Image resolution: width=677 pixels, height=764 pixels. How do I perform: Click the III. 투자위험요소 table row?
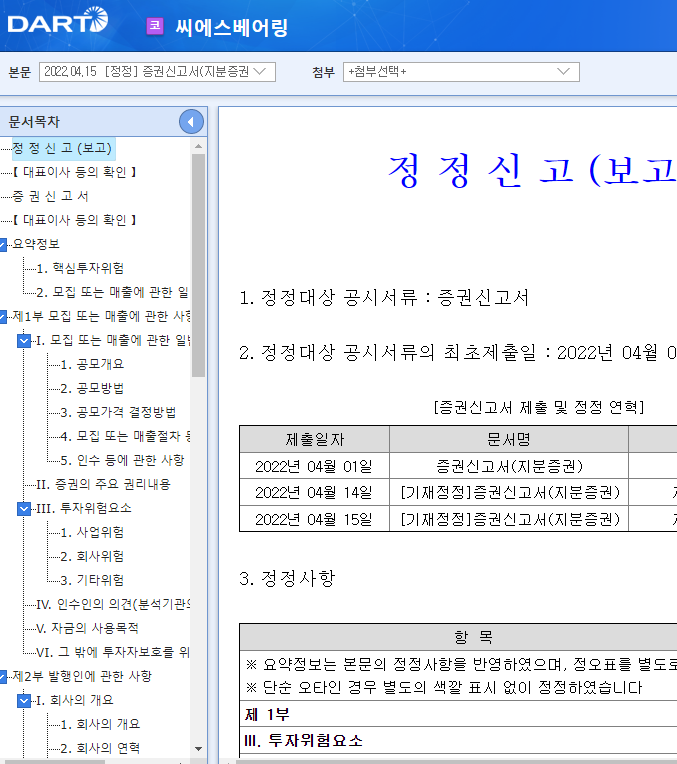point(458,741)
